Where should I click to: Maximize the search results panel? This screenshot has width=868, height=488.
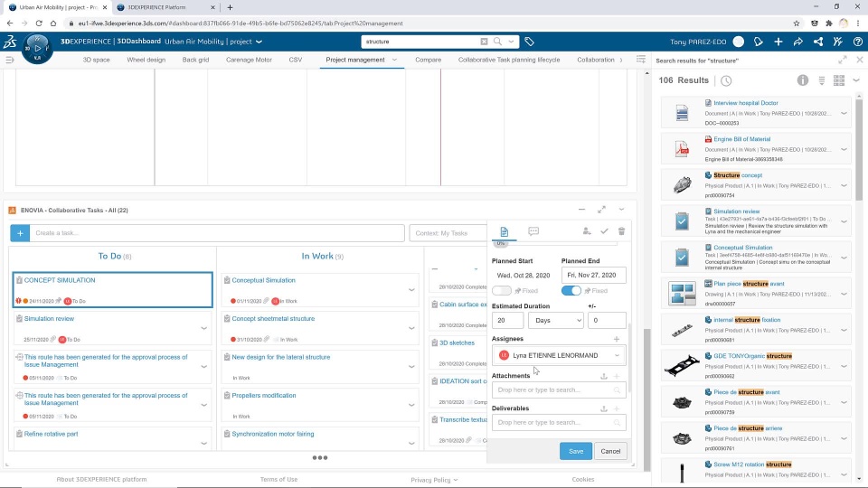tap(843, 60)
